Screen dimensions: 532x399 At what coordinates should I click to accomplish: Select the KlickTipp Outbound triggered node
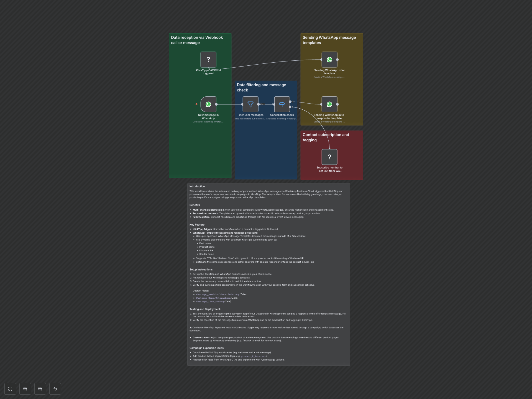(208, 59)
